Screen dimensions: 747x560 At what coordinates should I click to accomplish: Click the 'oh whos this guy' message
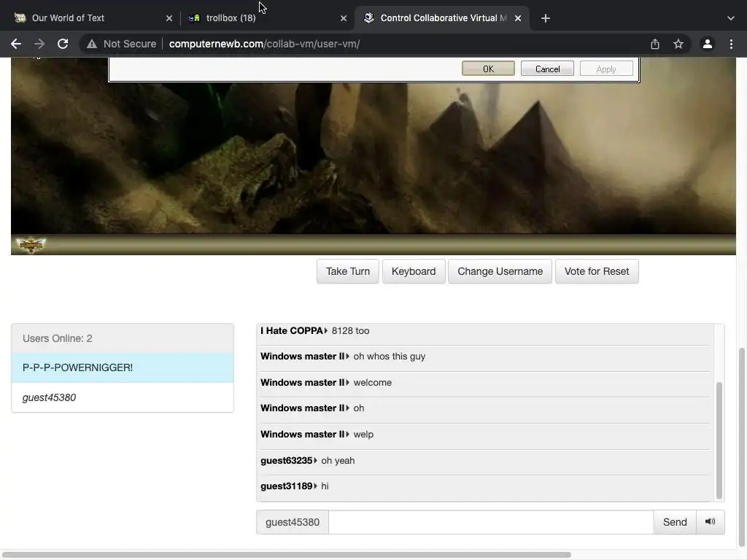(x=390, y=356)
